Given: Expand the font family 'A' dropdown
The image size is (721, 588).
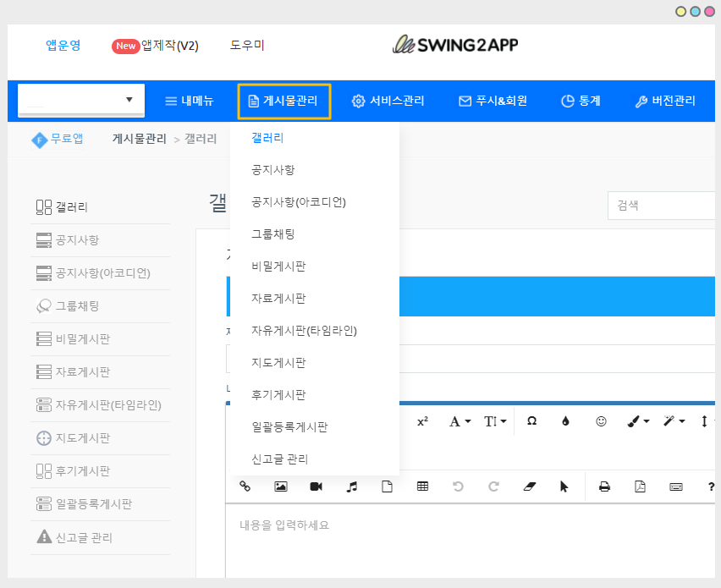Looking at the screenshot, I should 460,421.
